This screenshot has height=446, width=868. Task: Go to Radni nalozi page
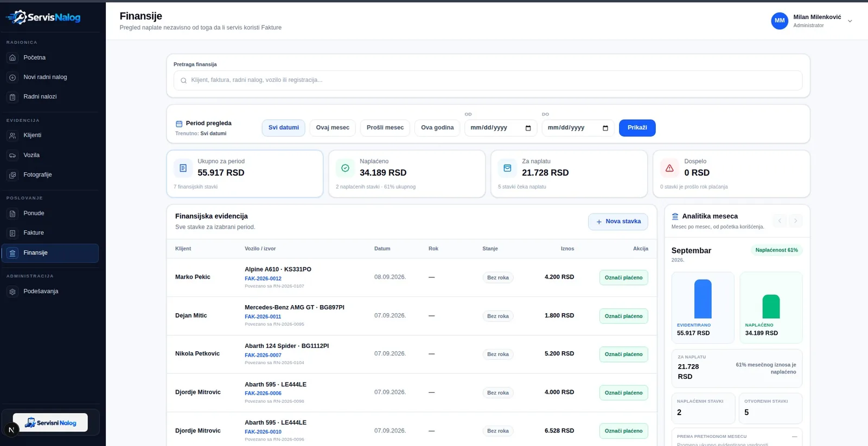click(x=50, y=97)
